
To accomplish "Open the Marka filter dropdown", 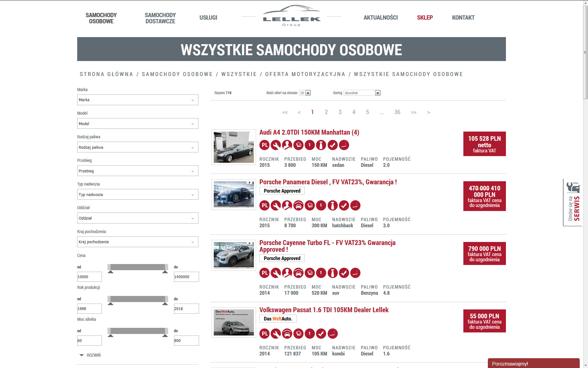I will tap(138, 100).
